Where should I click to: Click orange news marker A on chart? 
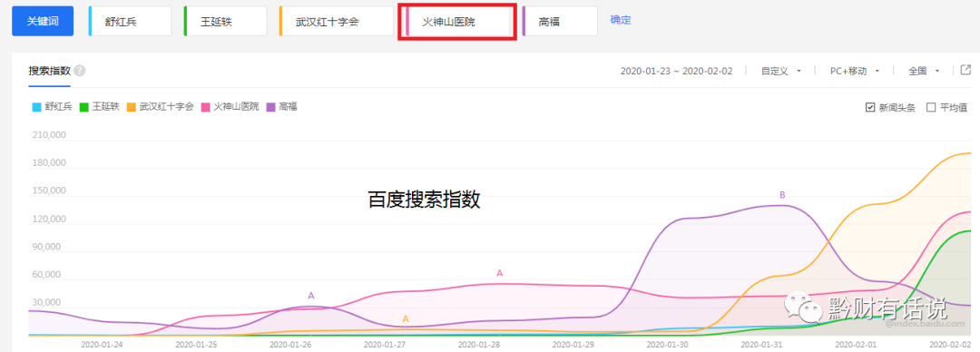(x=405, y=318)
